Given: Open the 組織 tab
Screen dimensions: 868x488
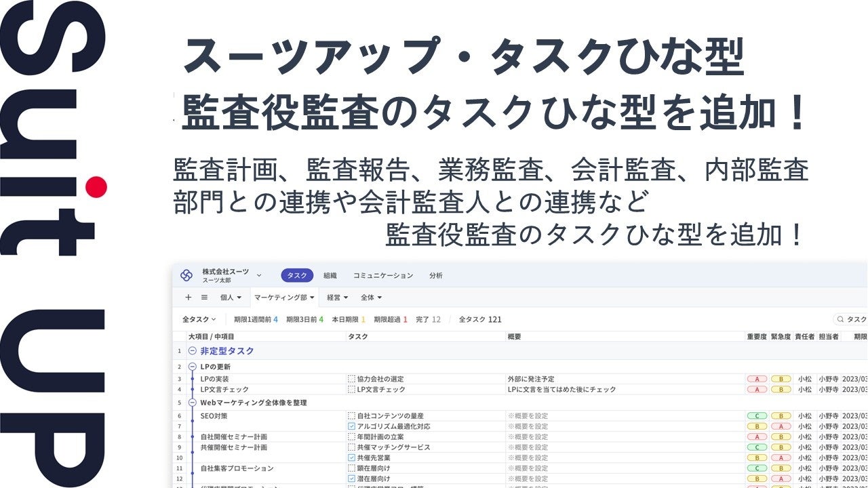Looking at the screenshot, I should click(330, 276).
